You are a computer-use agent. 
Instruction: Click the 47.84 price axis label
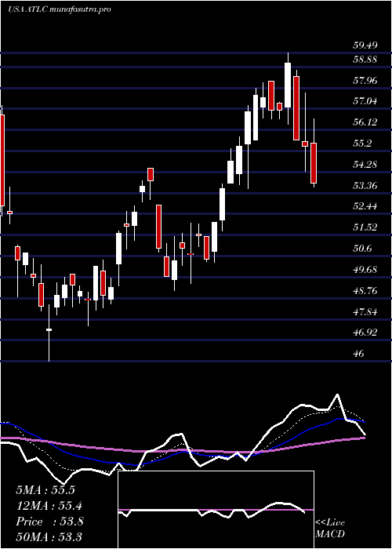tap(365, 311)
